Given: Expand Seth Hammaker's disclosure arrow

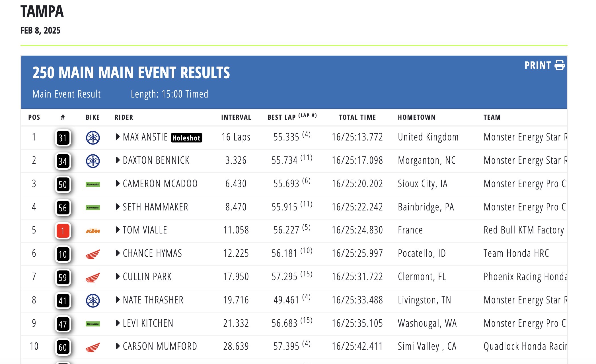Looking at the screenshot, I should (118, 207).
